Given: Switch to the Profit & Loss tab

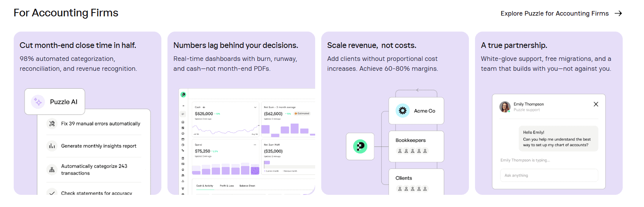Looking at the screenshot, I should pos(227,186).
